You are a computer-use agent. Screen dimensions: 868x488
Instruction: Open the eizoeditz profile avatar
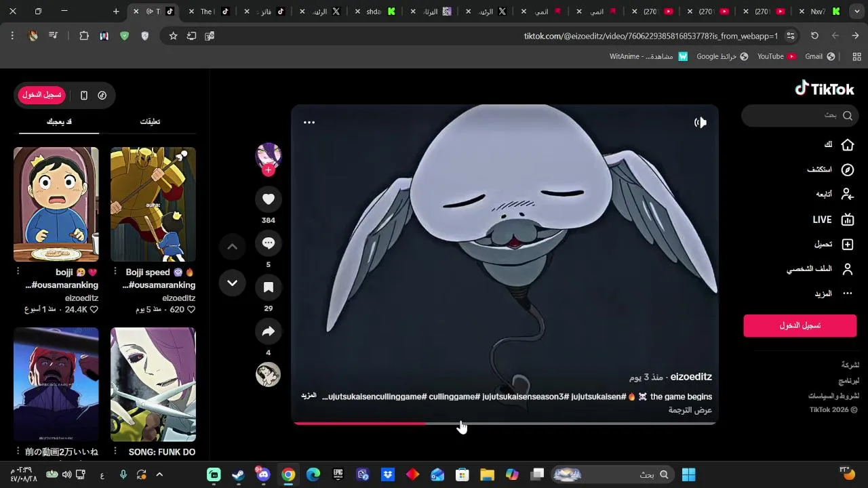(269, 156)
